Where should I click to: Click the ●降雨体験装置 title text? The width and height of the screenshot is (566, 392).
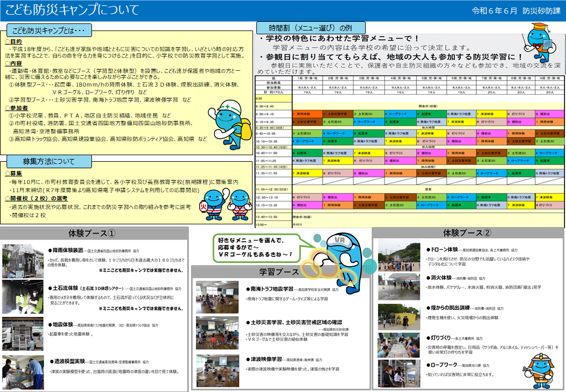pyautogui.click(x=65, y=250)
